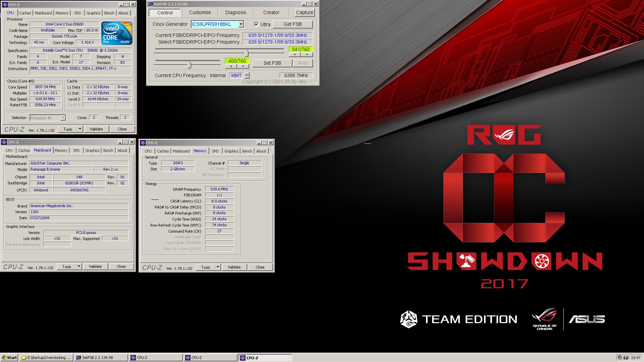Click the 541/760 green value box
The height and width of the screenshot is (362, 644).
(x=301, y=49)
